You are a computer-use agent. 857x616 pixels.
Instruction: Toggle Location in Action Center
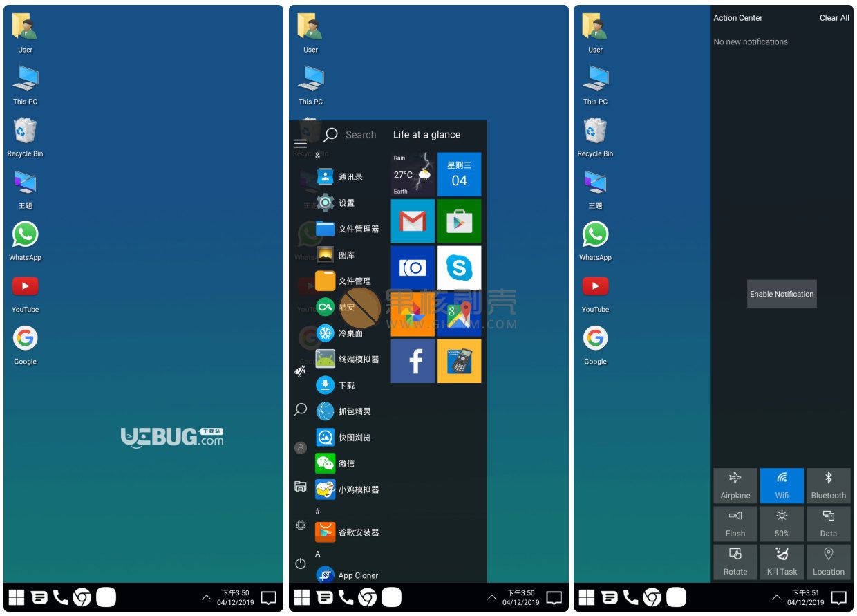829,562
